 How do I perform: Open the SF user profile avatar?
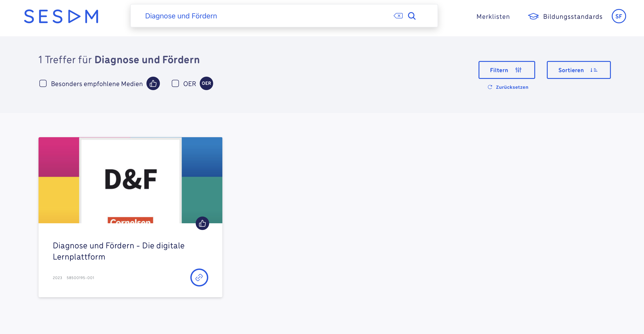[x=618, y=16]
